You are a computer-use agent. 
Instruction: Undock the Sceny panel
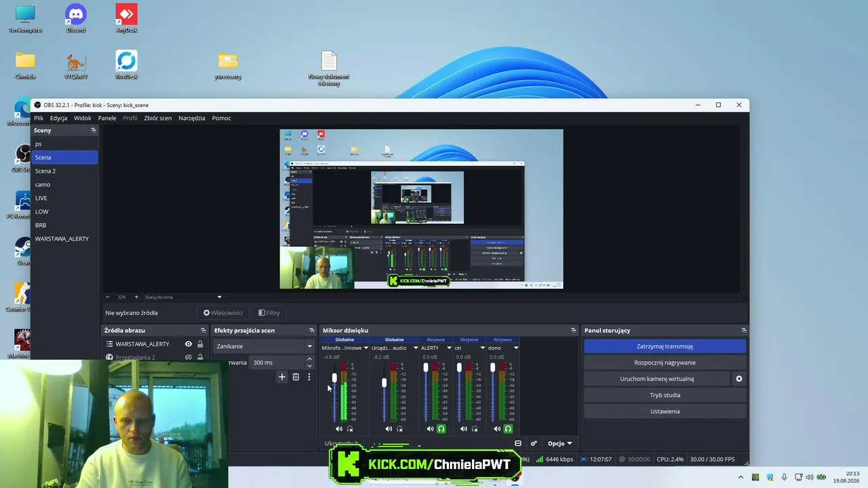pyautogui.click(x=94, y=130)
